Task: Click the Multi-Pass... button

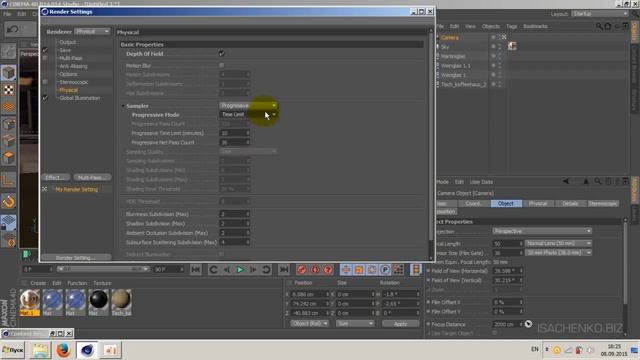Action: (x=92, y=178)
